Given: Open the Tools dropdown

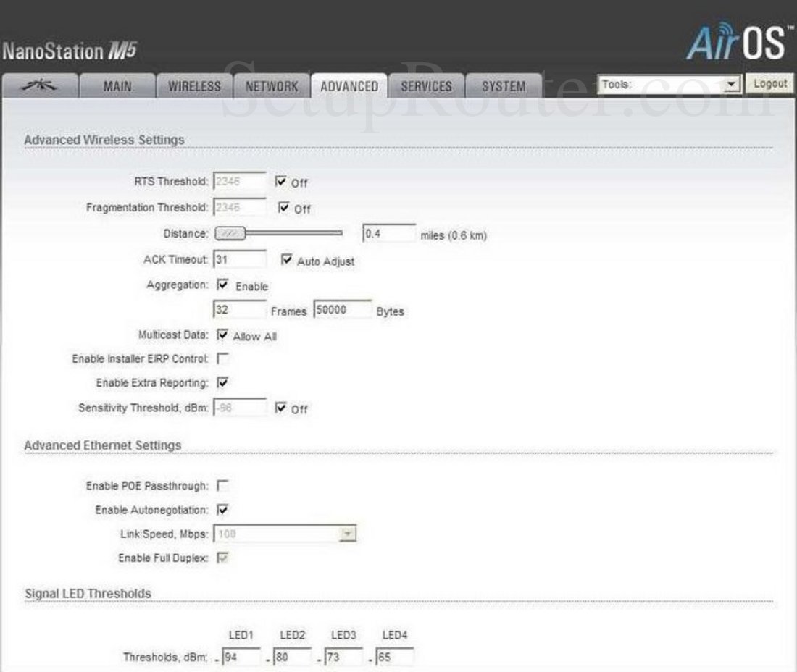Looking at the screenshot, I should pyautogui.click(x=733, y=84).
